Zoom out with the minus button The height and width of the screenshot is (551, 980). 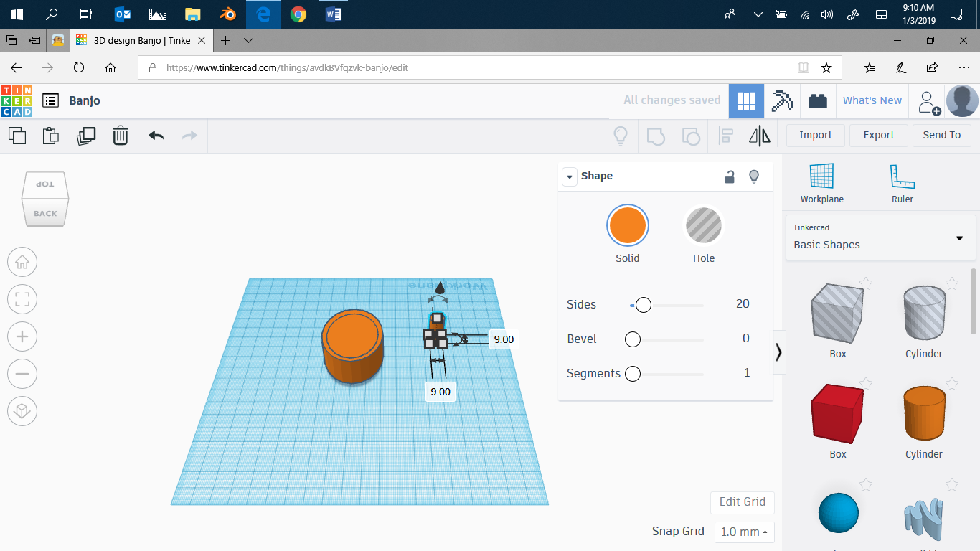[22, 374]
